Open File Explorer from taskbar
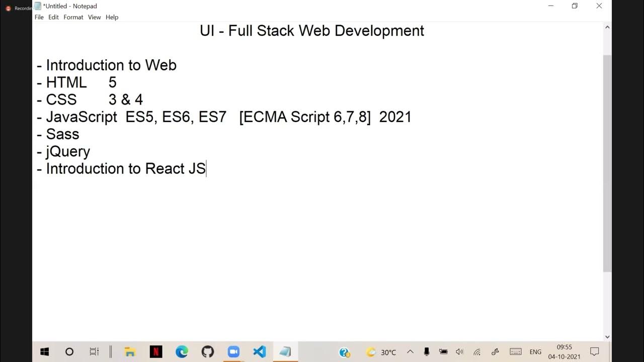644x362 pixels. coord(130,351)
